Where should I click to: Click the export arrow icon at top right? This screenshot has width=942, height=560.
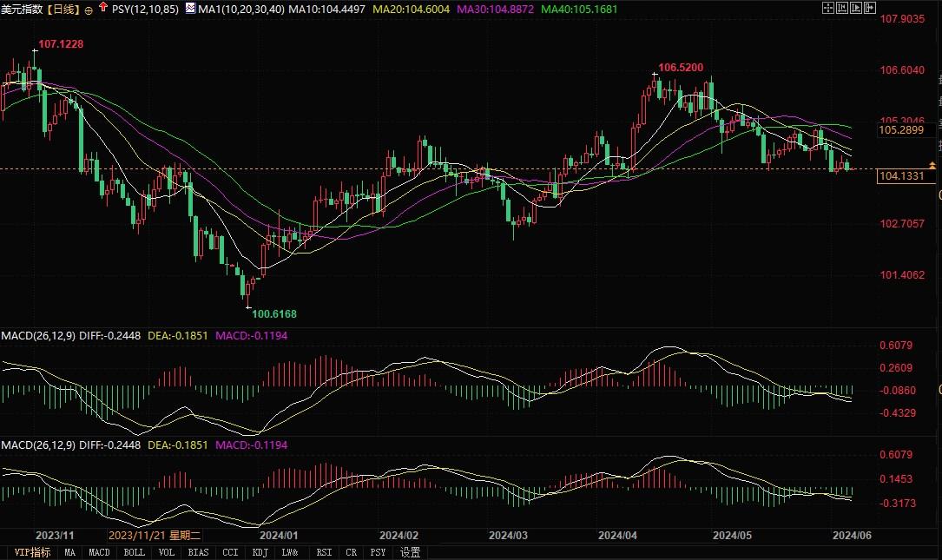(868, 8)
